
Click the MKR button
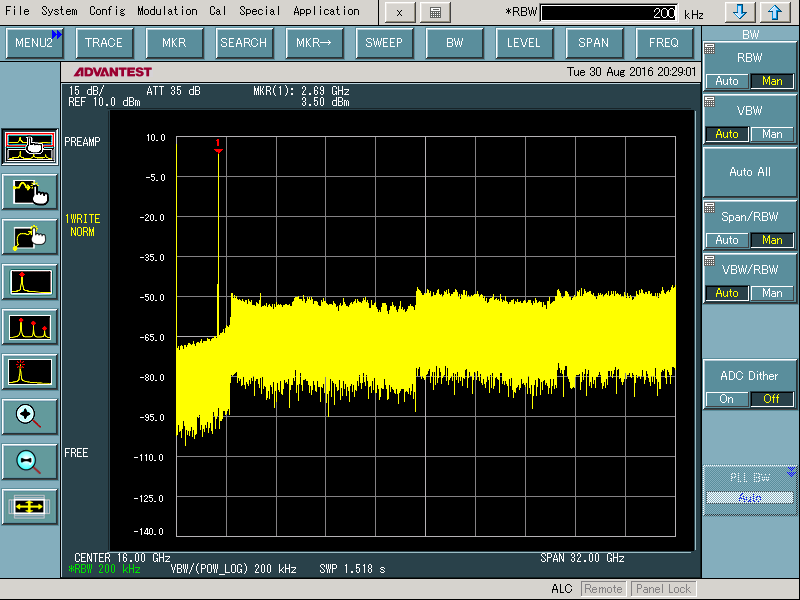[x=174, y=43]
